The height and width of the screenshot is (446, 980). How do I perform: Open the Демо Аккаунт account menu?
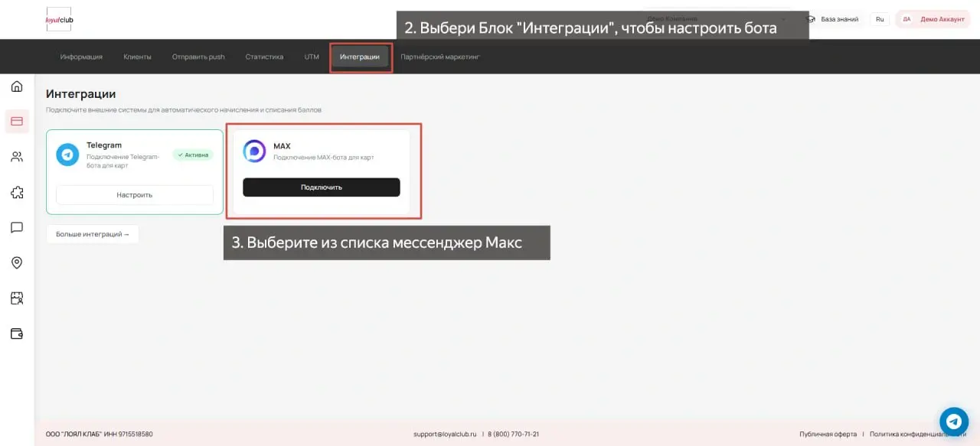(933, 19)
